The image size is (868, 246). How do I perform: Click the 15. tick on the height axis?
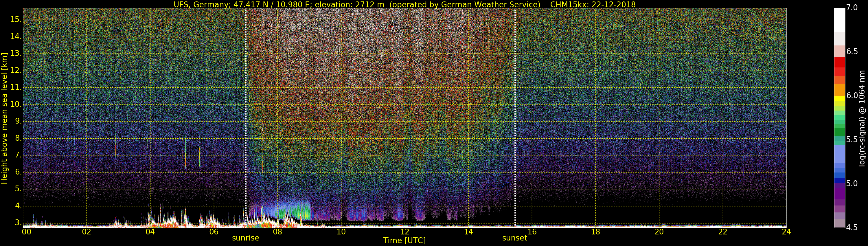click(x=16, y=20)
